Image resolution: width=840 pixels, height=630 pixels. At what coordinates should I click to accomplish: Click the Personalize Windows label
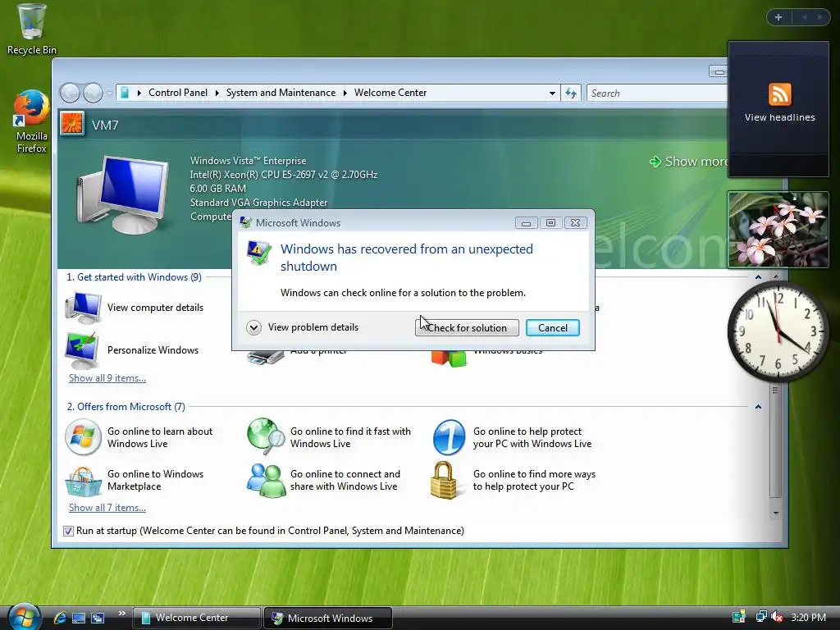[153, 350]
